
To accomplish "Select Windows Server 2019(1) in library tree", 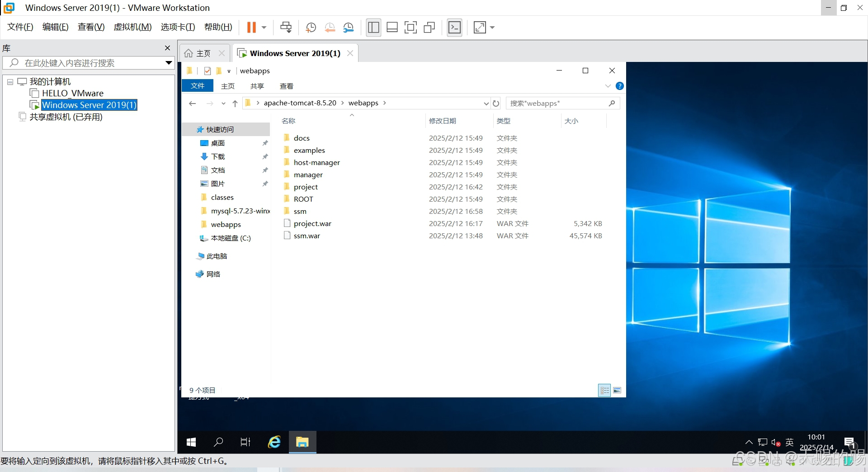I will click(89, 105).
